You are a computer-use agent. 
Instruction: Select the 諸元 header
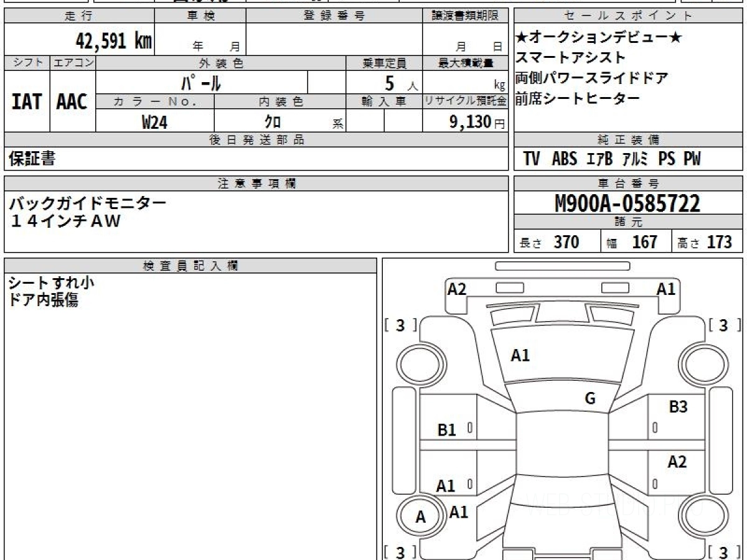(629, 222)
